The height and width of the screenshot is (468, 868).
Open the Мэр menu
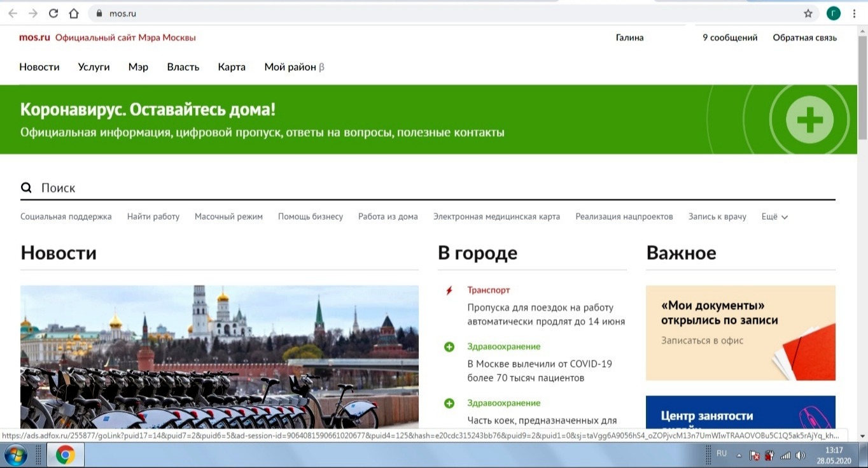click(x=138, y=67)
